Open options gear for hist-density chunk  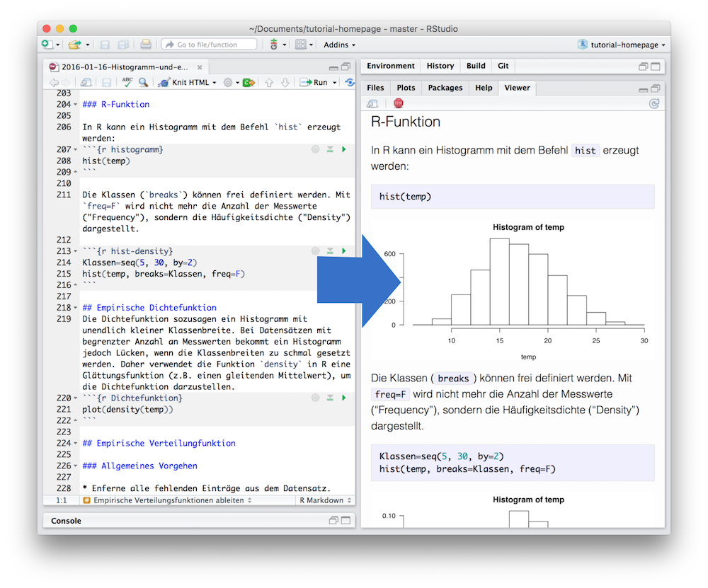point(316,250)
